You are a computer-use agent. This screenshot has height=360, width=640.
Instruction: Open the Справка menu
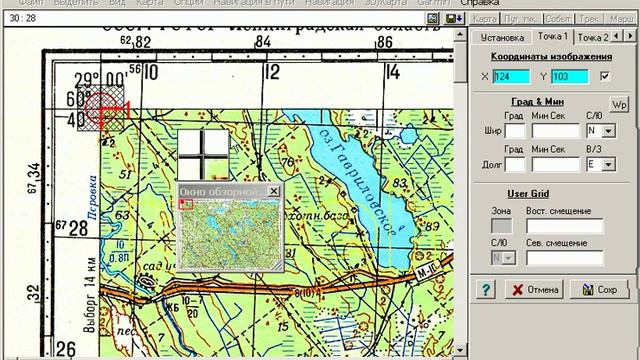tap(480, 3)
